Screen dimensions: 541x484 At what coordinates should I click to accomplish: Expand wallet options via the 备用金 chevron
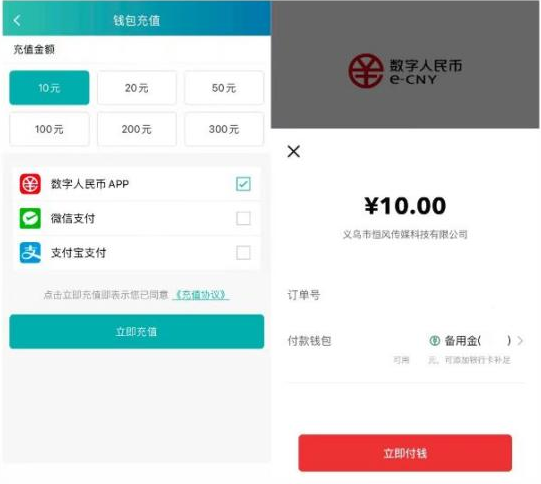520,341
